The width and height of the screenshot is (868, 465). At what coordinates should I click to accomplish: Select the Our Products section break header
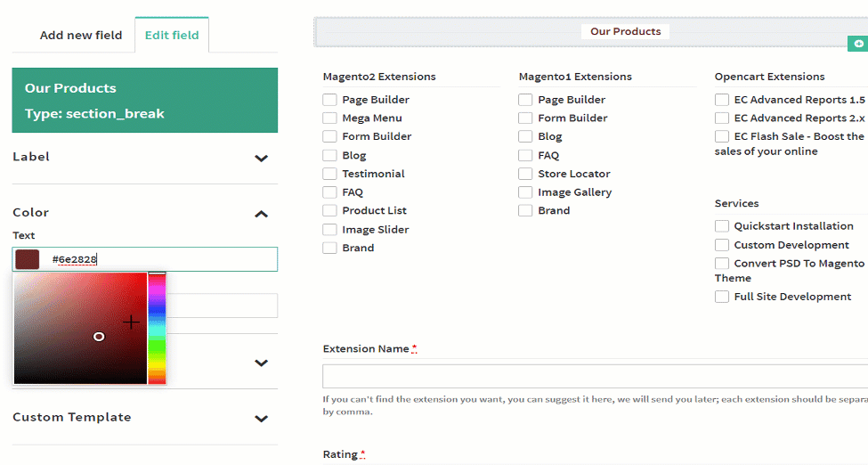(626, 32)
